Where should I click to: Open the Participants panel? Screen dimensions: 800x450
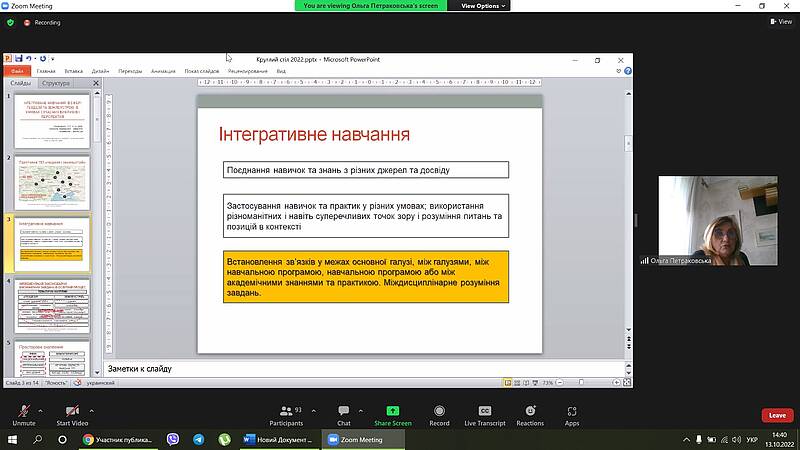[x=285, y=411]
